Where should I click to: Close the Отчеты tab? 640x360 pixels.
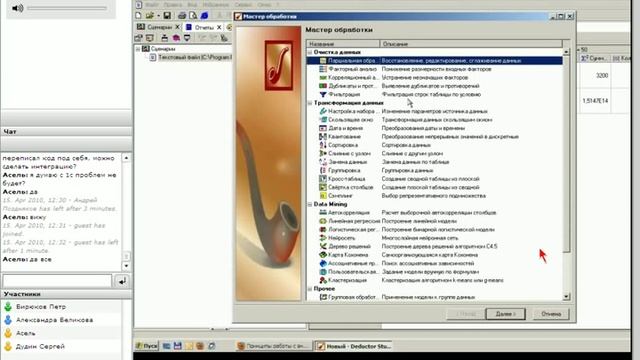pos(219,27)
